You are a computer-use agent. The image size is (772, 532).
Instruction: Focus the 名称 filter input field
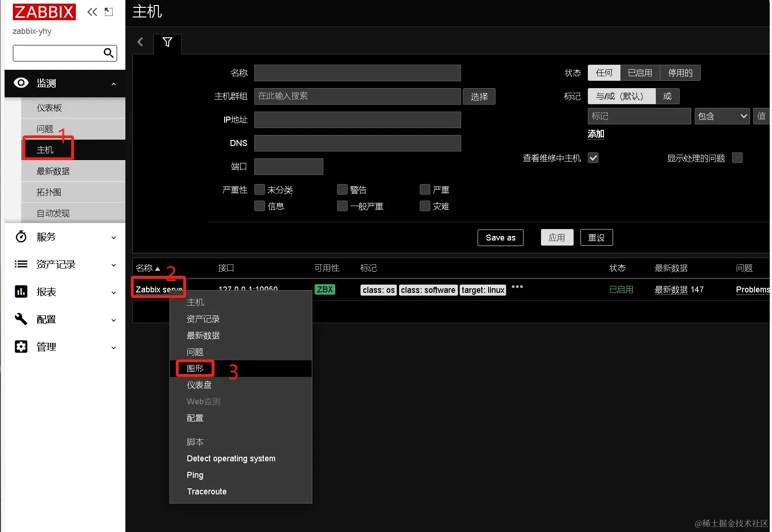point(358,73)
